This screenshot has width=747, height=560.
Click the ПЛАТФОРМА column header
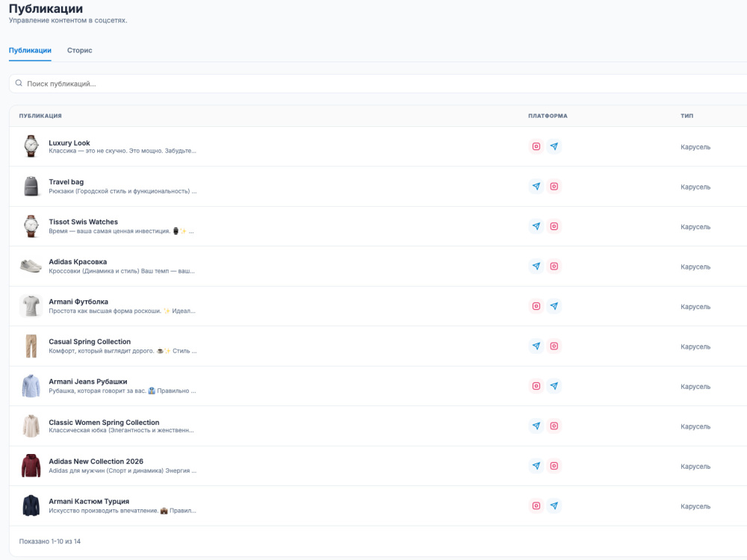pyautogui.click(x=548, y=116)
